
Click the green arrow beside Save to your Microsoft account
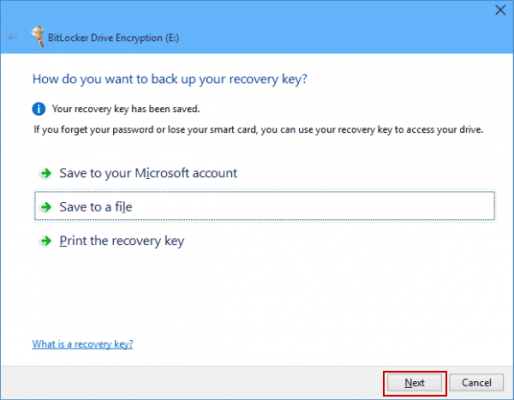46,173
